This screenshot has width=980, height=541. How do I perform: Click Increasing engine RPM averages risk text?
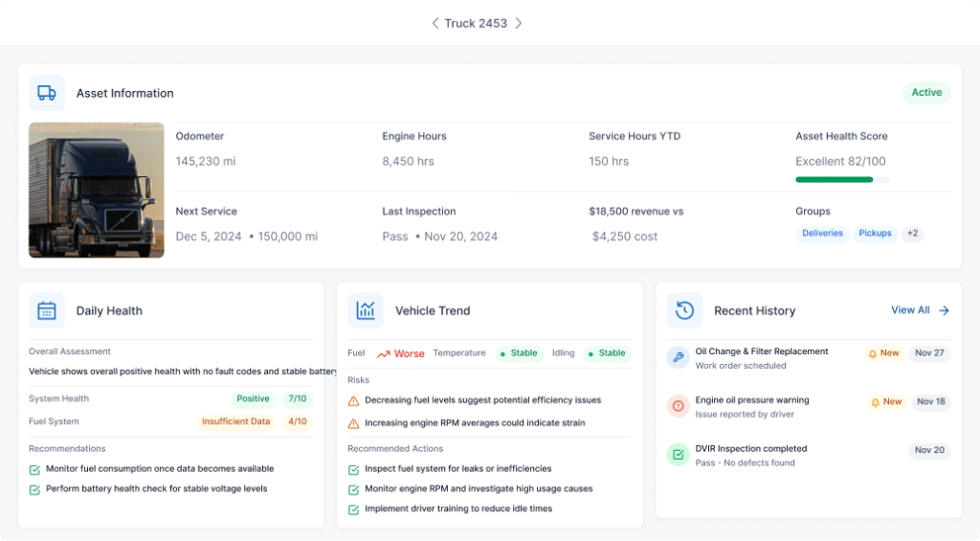pyautogui.click(x=475, y=423)
